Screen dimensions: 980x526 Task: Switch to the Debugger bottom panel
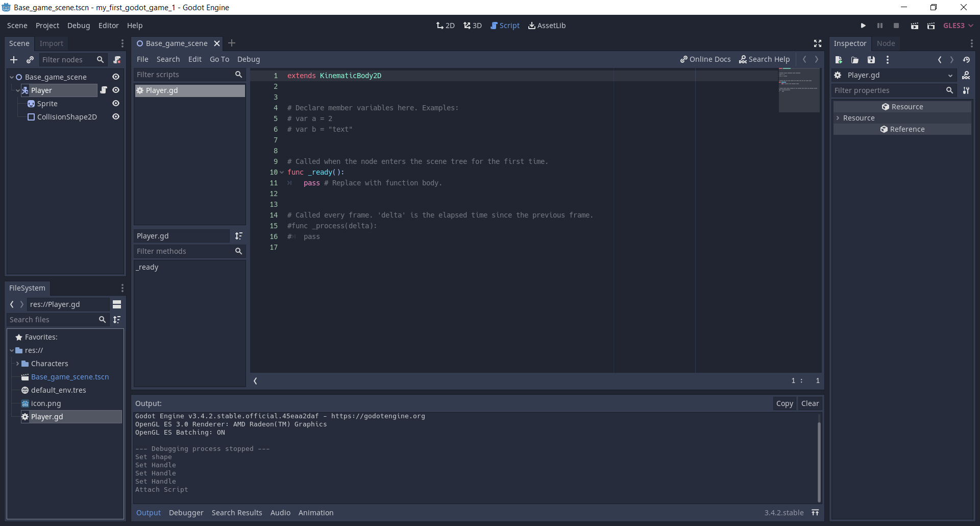pyautogui.click(x=186, y=513)
